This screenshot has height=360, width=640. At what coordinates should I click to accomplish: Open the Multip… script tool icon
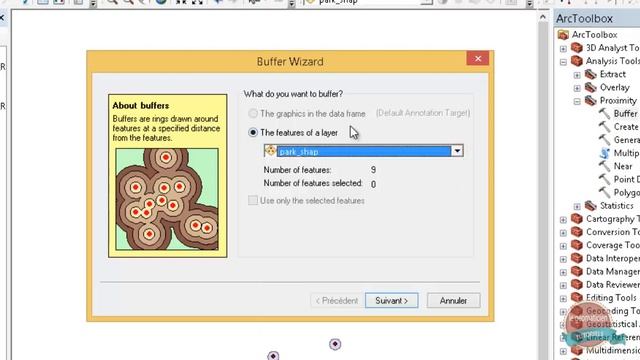coord(604,153)
